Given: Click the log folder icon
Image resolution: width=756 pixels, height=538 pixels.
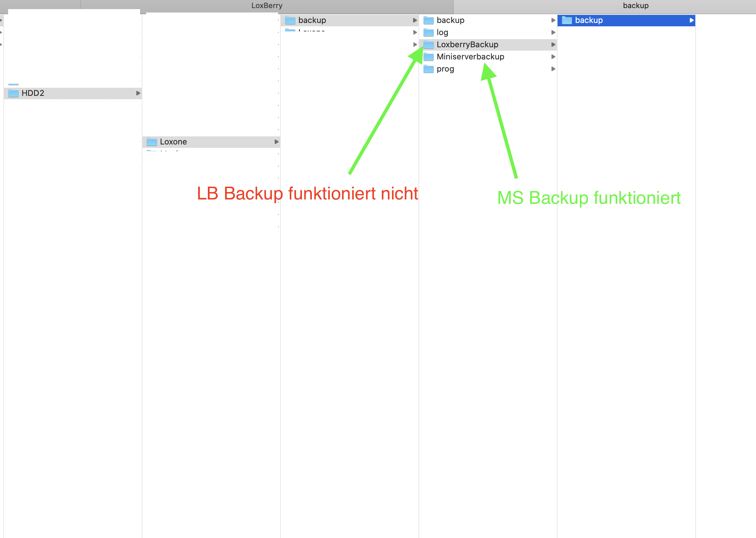Looking at the screenshot, I should [429, 32].
